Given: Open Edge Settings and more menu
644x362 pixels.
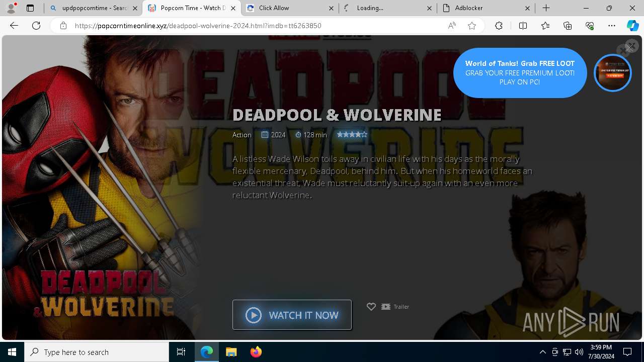Looking at the screenshot, I should pyautogui.click(x=612, y=26).
